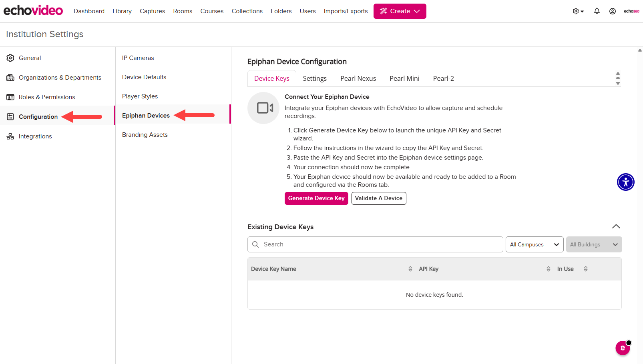Sort by Device Key Name
The width and height of the screenshot is (643, 364).
pos(410,269)
